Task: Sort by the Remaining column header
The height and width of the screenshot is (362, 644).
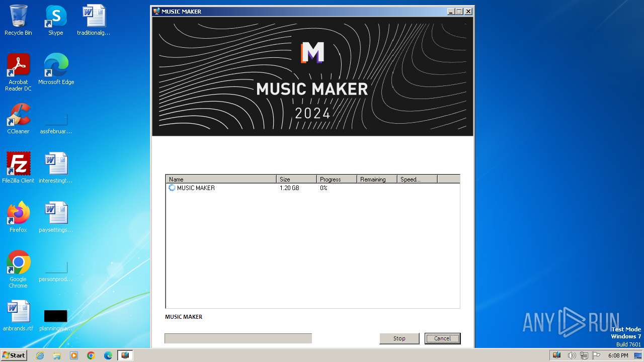Action: [377, 179]
